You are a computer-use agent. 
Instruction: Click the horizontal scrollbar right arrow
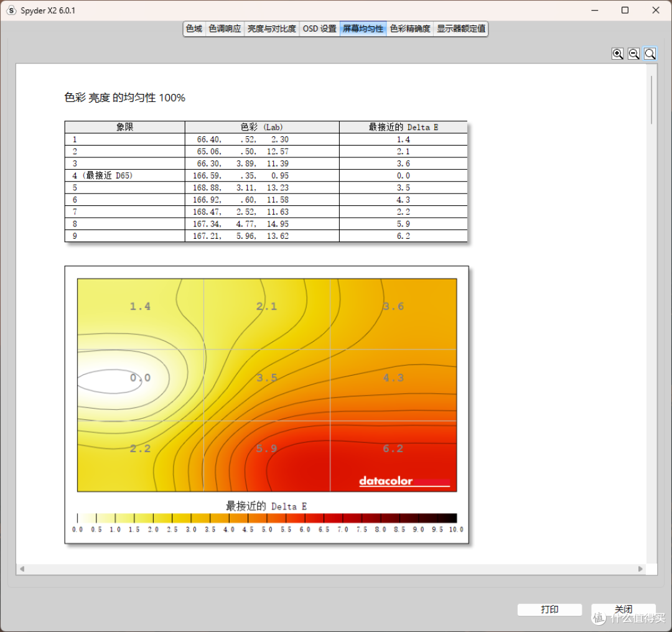640,569
